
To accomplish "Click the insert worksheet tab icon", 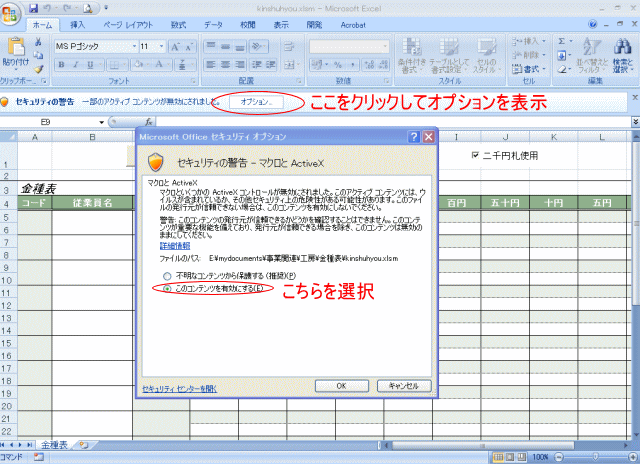I will click(84, 444).
